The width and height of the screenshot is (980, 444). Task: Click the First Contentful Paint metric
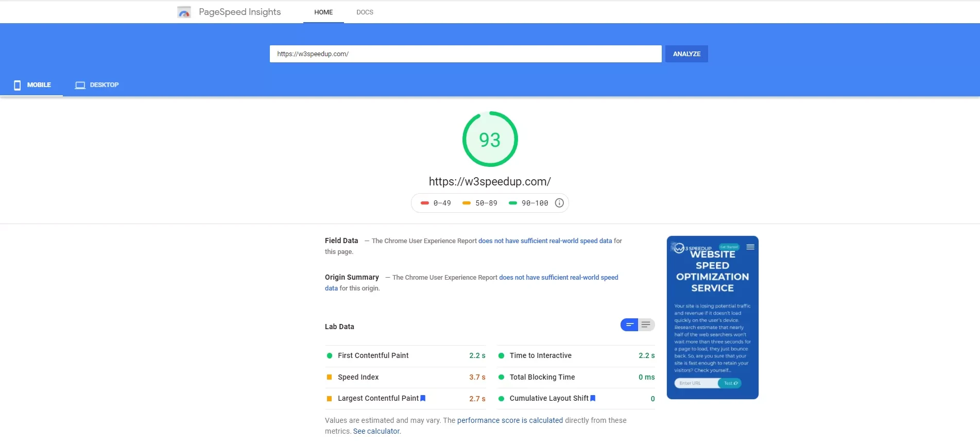(x=406, y=355)
